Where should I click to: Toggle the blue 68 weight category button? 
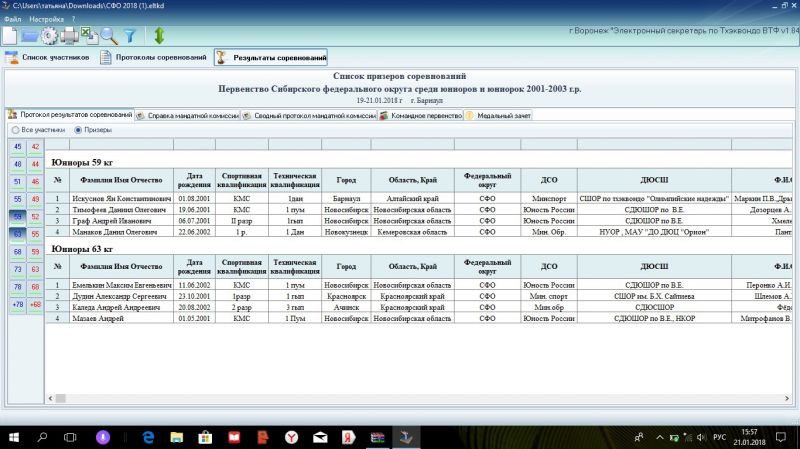tap(17, 252)
